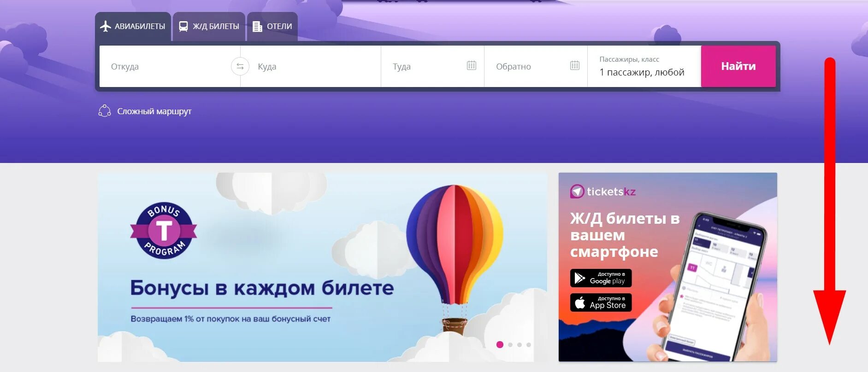
Task: Click the Найти search button
Action: coord(738,66)
